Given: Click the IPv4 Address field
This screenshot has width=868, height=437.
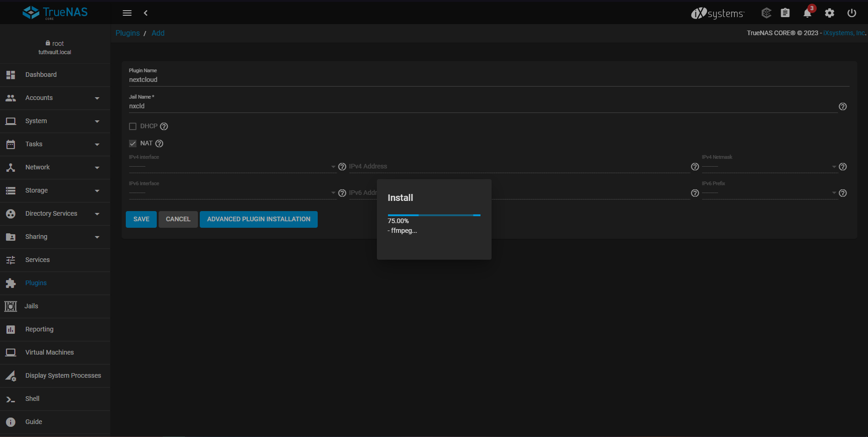Looking at the screenshot, I should click(x=519, y=167).
